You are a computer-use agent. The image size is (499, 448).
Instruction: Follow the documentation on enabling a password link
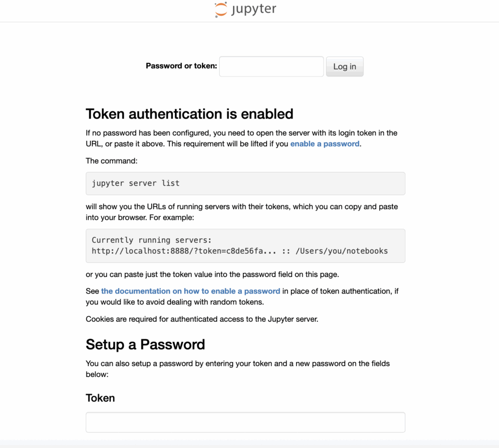[191, 291]
